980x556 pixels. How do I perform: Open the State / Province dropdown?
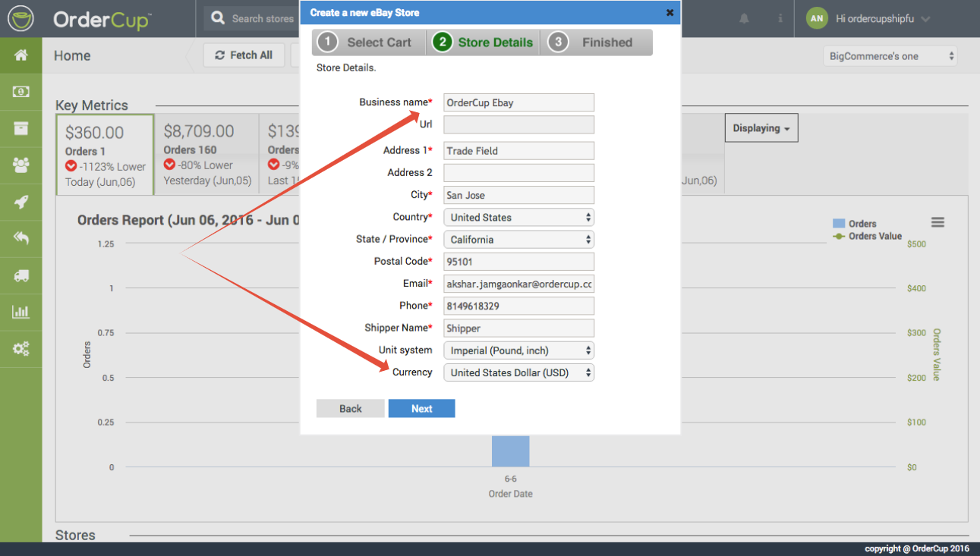[518, 240]
